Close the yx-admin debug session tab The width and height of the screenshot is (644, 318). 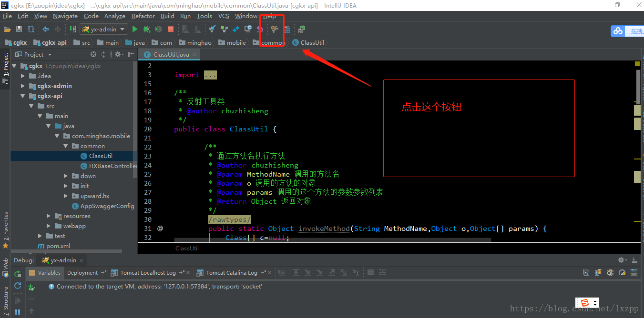click(x=81, y=260)
